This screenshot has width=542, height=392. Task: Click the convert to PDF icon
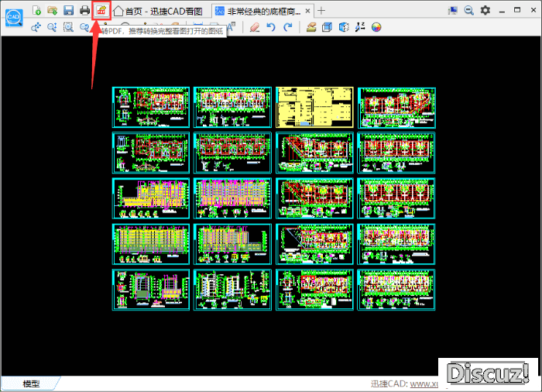(101, 10)
